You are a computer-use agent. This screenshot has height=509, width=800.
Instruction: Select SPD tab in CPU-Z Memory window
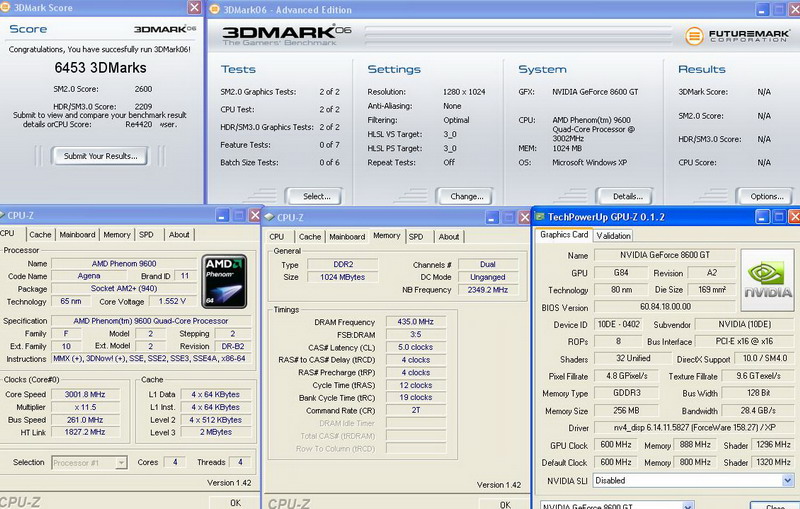pos(416,237)
